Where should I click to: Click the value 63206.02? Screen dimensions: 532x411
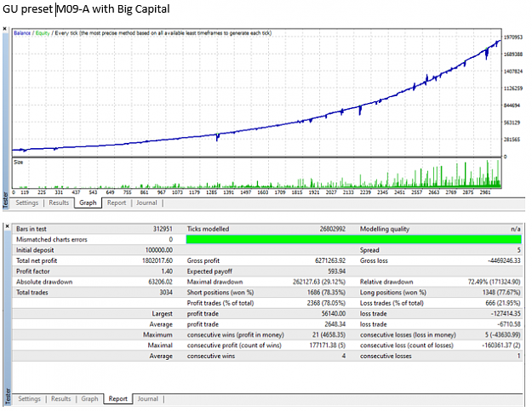(x=161, y=282)
